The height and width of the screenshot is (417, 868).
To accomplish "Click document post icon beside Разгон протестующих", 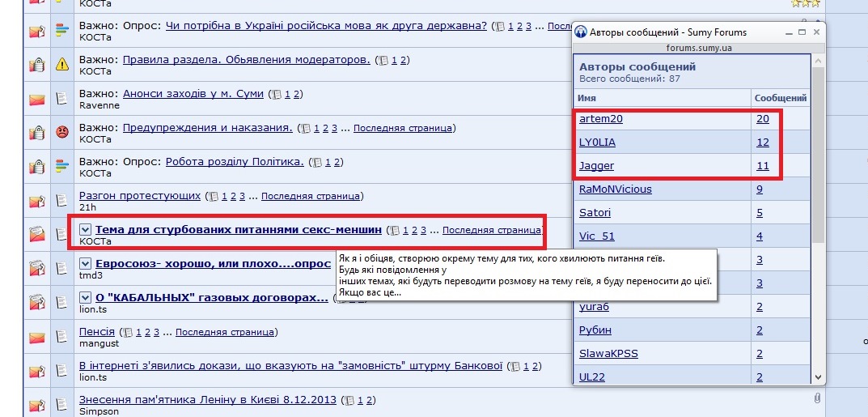I will coord(61,201).
